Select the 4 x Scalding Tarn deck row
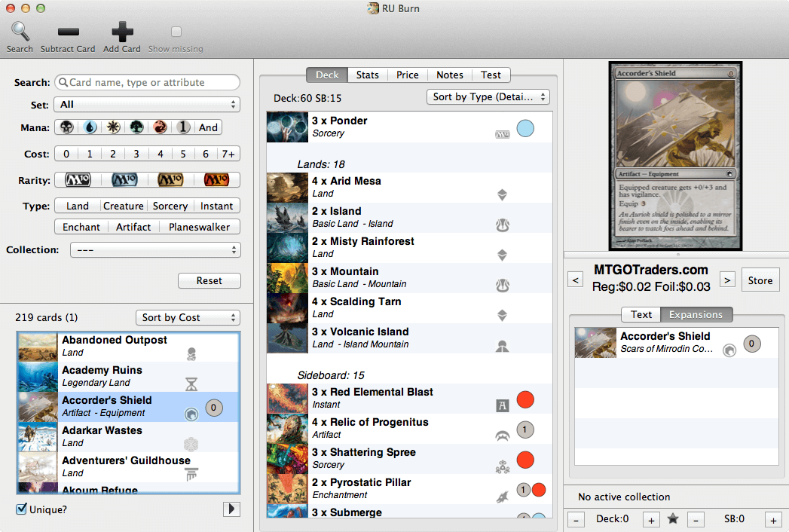 (410, 308)
